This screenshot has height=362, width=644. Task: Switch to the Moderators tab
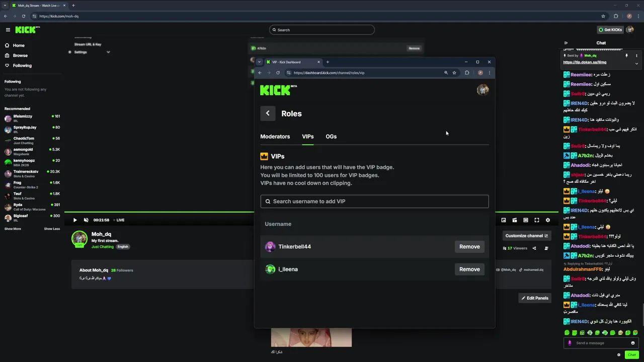275,137
